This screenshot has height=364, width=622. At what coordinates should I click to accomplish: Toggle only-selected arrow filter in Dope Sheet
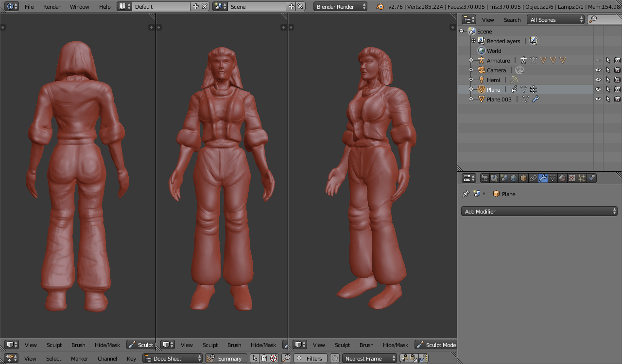tap(255, 358)
